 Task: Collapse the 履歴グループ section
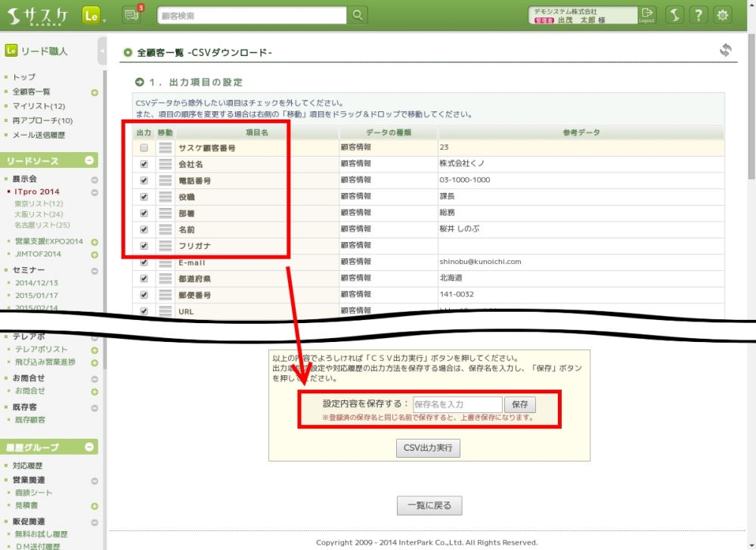(x=89, y=447)
